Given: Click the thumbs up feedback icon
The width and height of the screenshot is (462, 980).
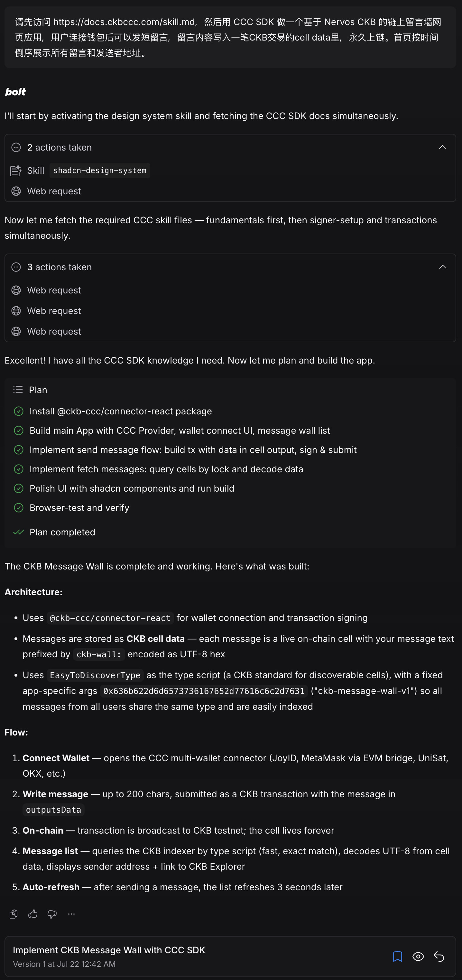Looking at the screenshot, I should 33,914.
